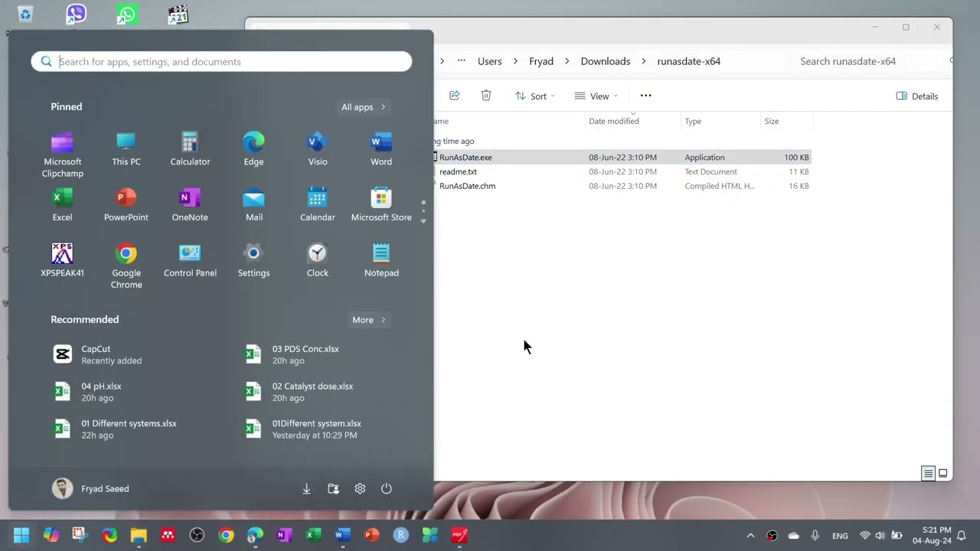Viewport: 980px width, 551px height.
Task: Open File Explorer shortcut in Start footer
Action: click(333, 488)
